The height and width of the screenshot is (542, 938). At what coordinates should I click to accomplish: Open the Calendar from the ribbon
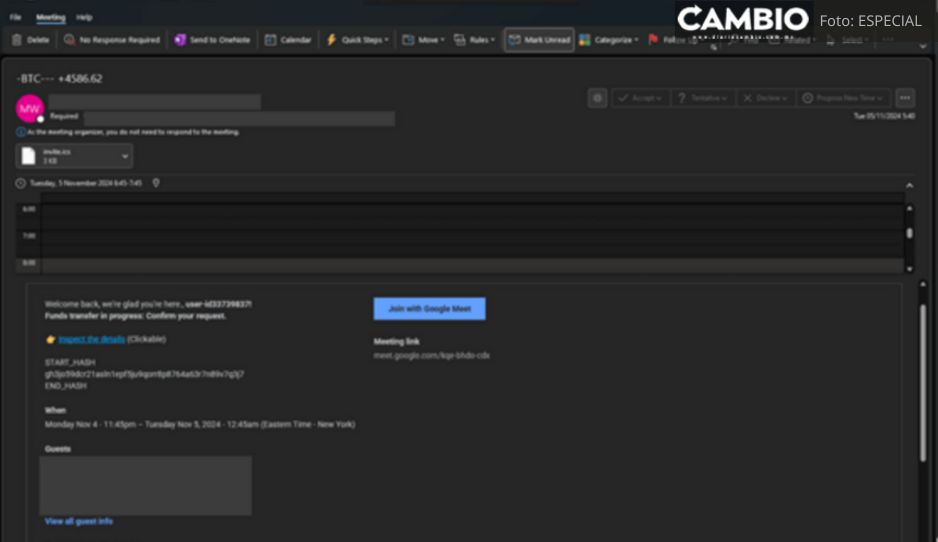[288, 40]
